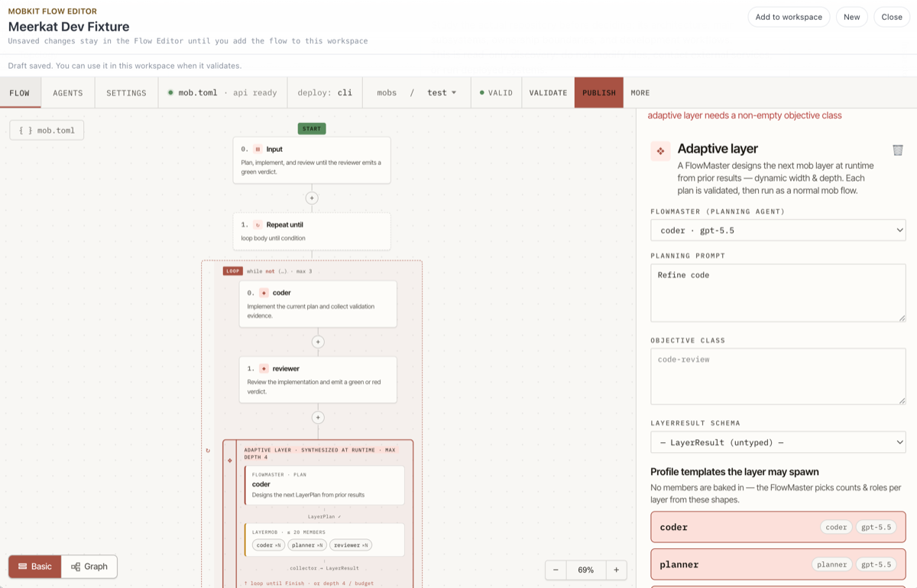This screenshot has height=588, width=917.
Task: Click the Planning prompt text area
Action: point(778,293)
